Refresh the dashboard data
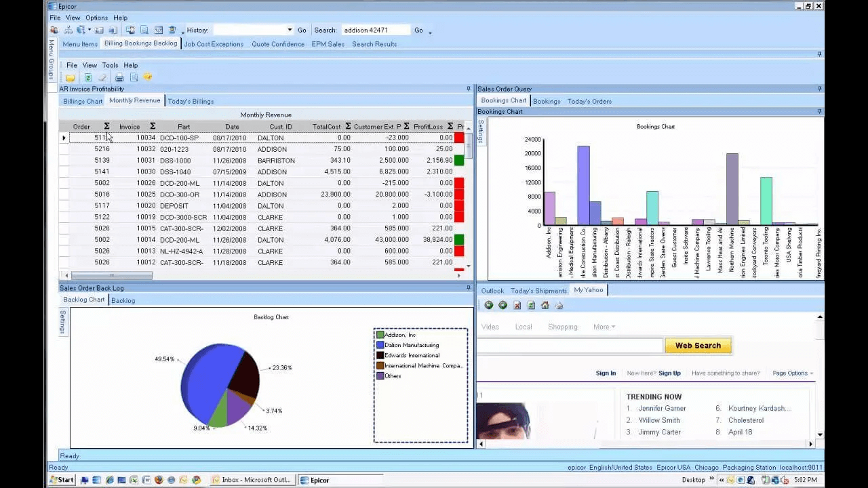The image size is (868, 488). 87,78
